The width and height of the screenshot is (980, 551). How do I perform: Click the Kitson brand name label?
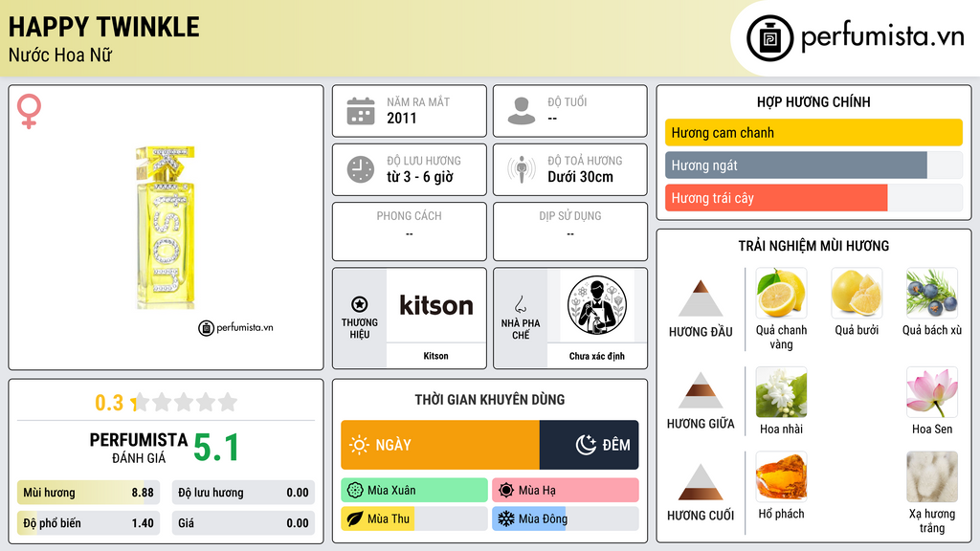click(435, 356)
